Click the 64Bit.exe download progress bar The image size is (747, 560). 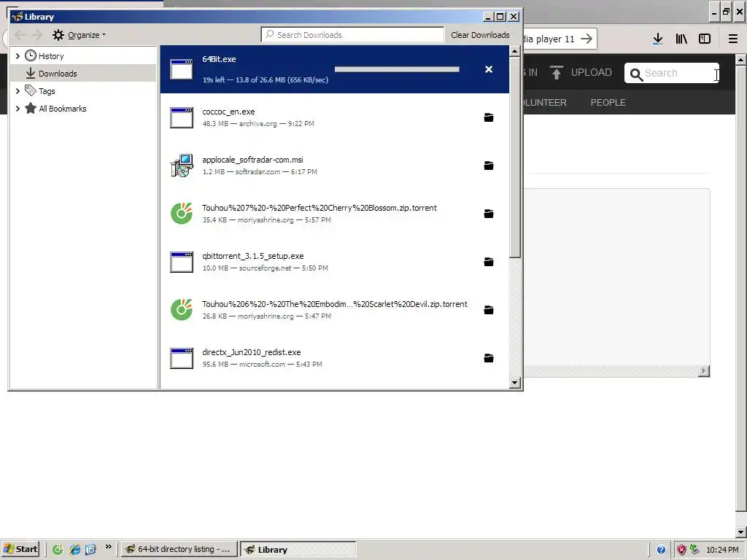[397, 69]
